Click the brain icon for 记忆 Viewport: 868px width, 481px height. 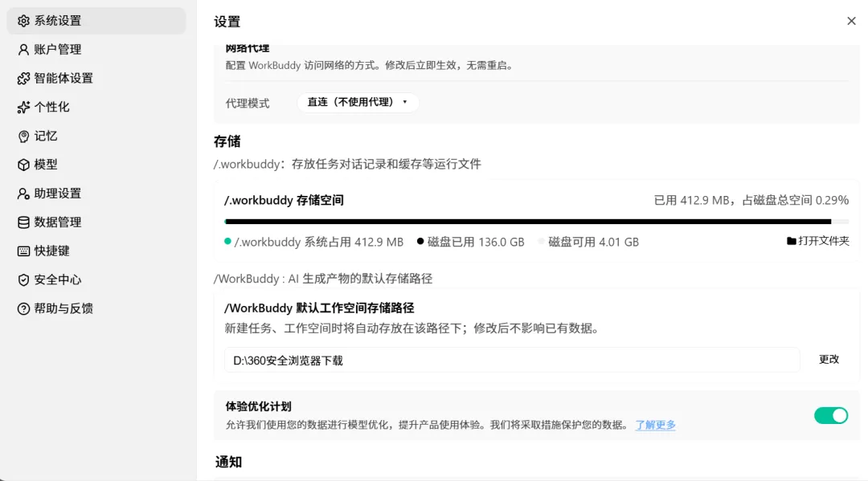(x=23, y=136)
